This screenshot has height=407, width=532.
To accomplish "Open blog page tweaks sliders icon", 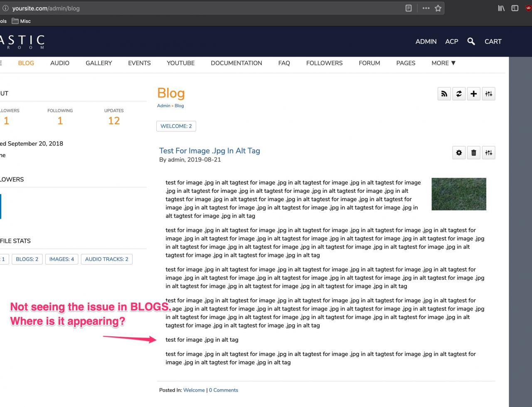I will point(488,94).
